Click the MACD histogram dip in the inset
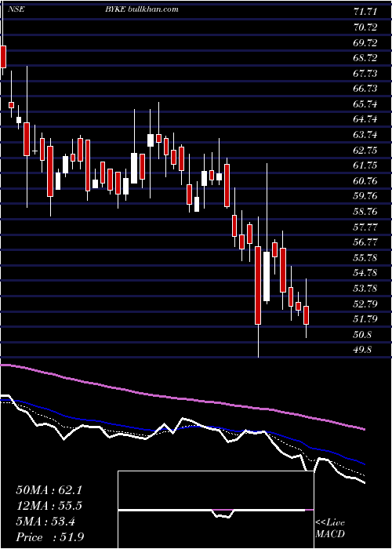The width and height of the screenshot is (392, 549). click(222, 514)
